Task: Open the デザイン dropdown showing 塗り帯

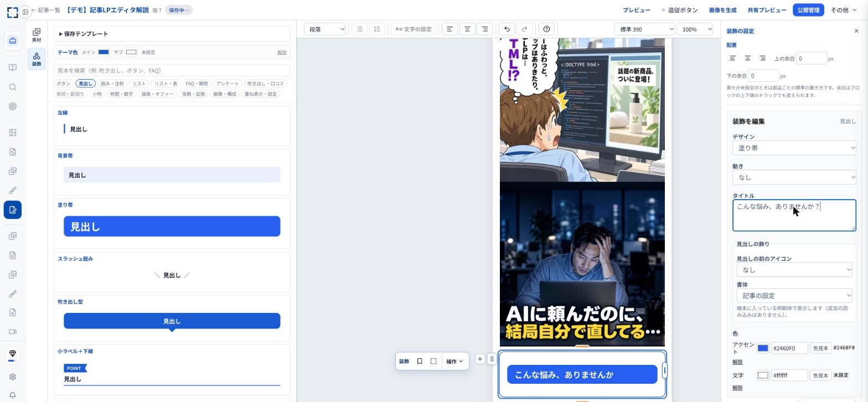Action: click(x=794, y=148)
